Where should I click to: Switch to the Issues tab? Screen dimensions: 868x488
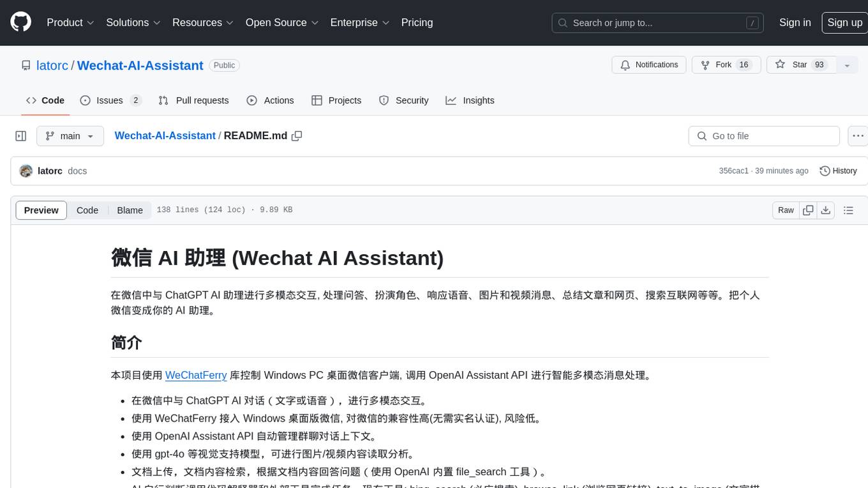pos(110,100)
